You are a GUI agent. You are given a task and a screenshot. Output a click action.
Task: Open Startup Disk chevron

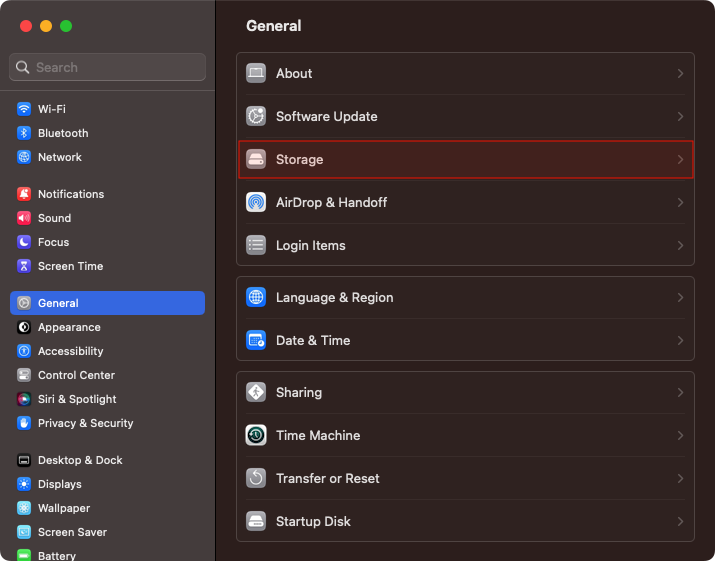tap(680, 521)
